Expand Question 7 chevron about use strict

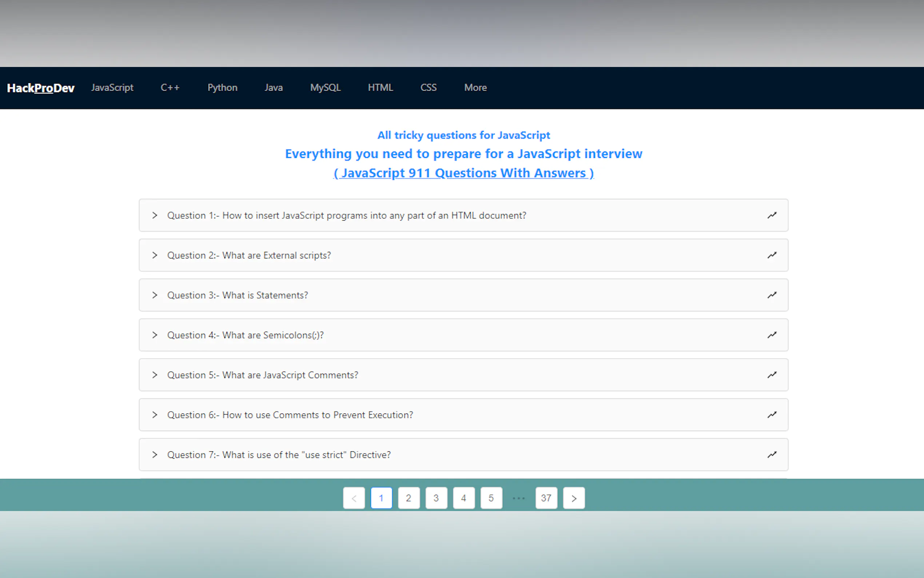coord(155,455)
